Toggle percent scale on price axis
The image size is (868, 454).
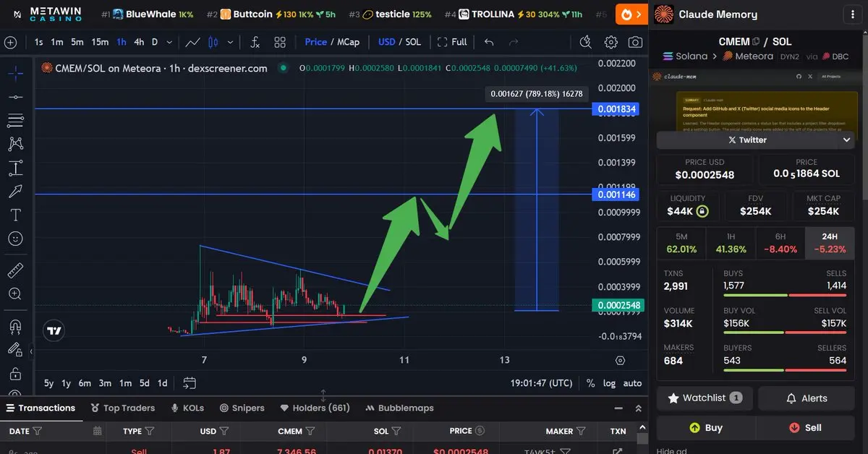point(590,383)
